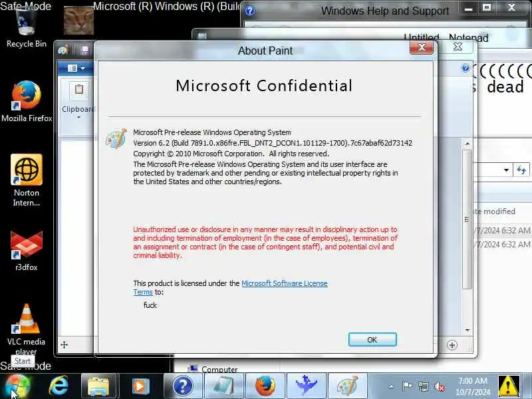
Task: Select the r3dfox desktop shortcut
Action: click(27, 251)
